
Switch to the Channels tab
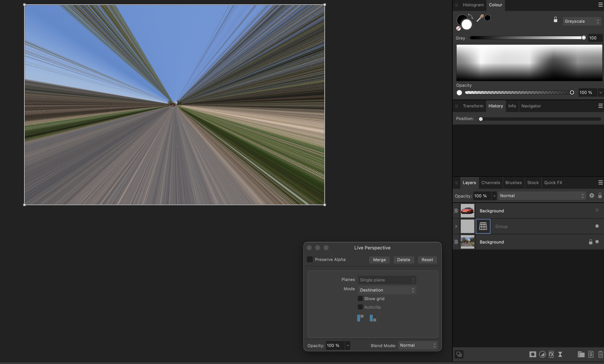[490, 183]
